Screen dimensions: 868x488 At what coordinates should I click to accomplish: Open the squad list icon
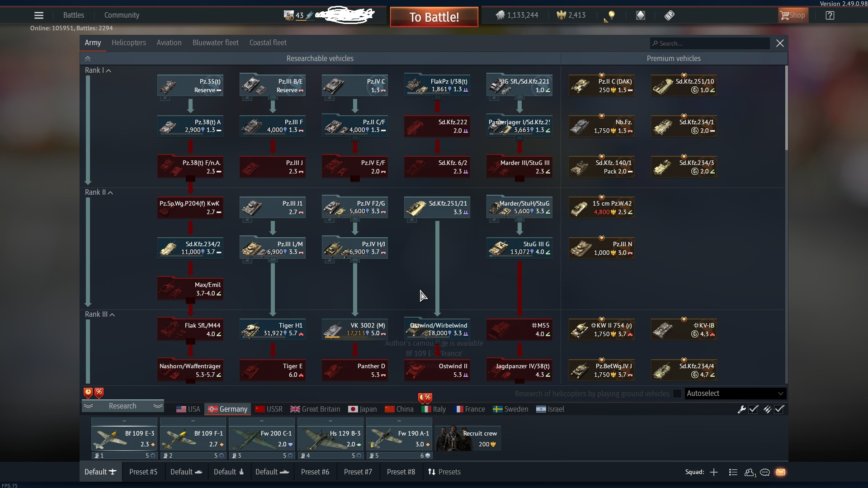coord(733,472)
